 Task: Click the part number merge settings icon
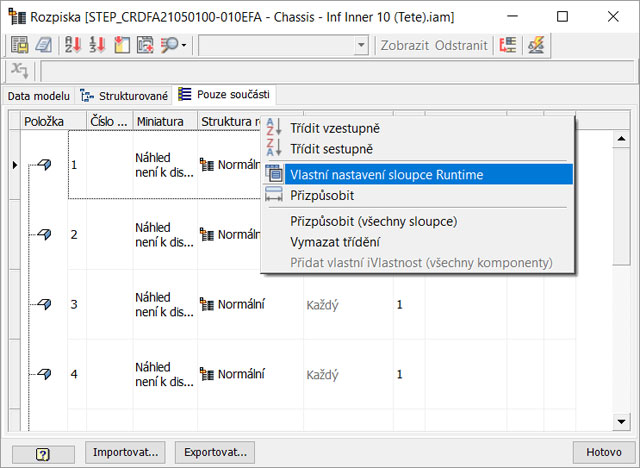[508, 45]
